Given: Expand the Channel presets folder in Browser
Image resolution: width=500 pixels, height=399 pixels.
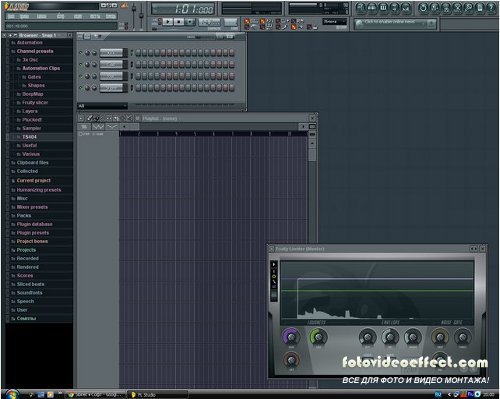Looking at the screenshot, I should tap(35, 51).
